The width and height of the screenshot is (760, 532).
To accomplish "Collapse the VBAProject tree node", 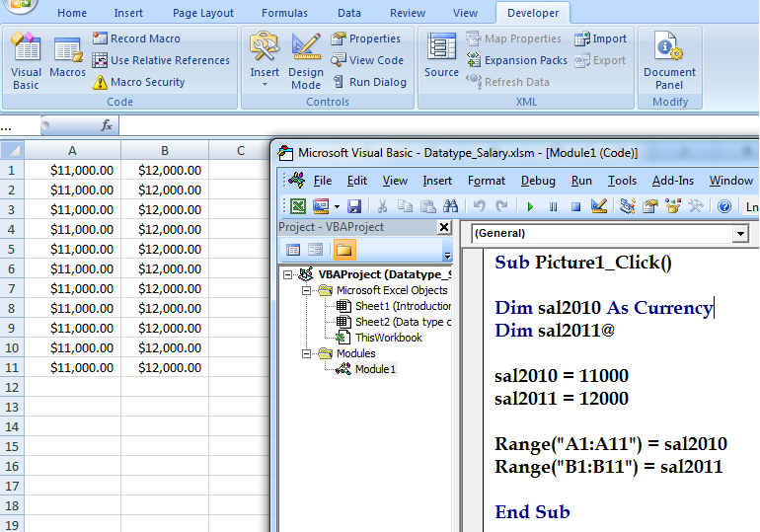I will click(287, 274).
